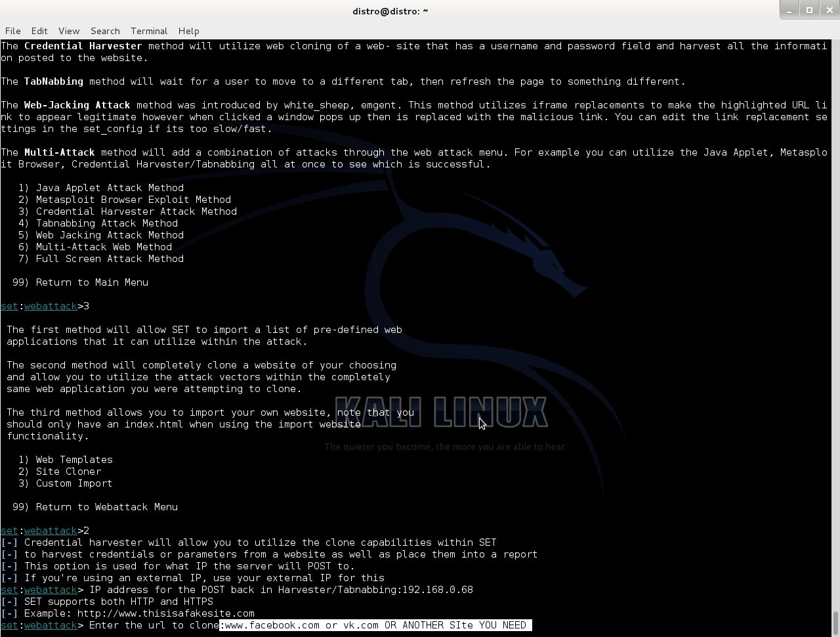Click the example URL http://www.thisisafakesite.com

point(165,613)
